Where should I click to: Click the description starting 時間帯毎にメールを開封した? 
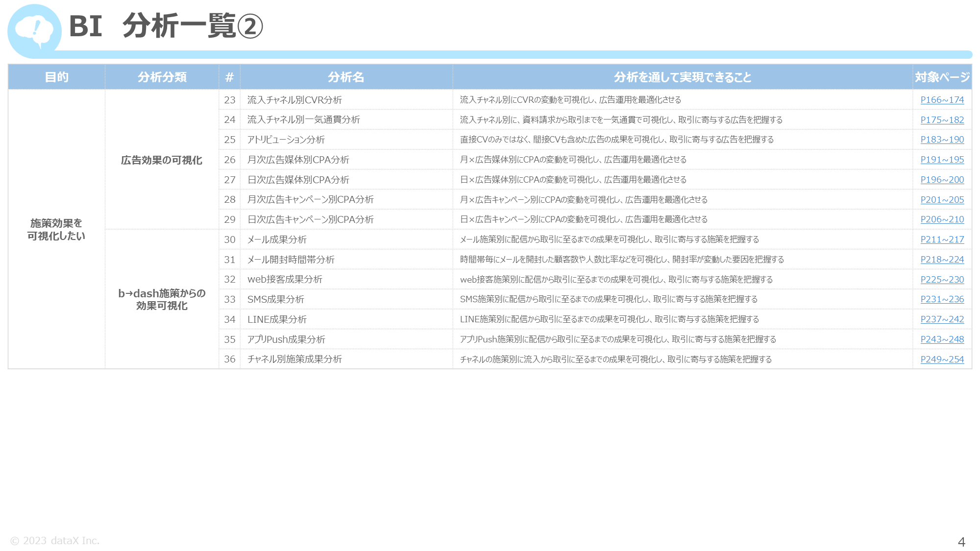click(x=622, y=260)
